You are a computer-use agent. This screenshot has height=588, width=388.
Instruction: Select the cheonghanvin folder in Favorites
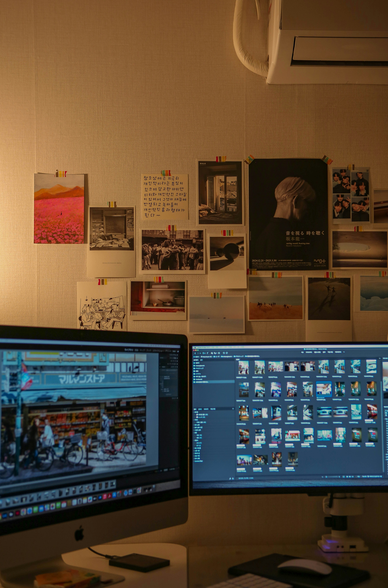200,366
